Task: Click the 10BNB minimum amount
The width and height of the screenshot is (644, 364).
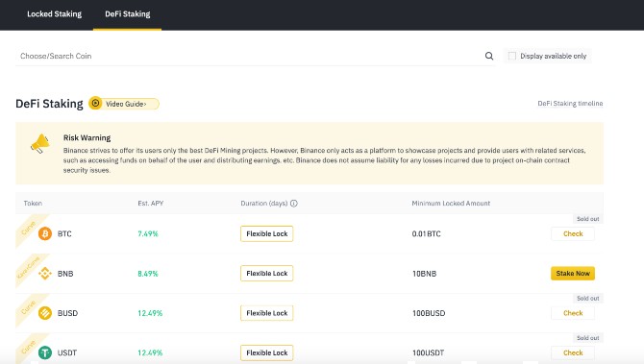Action: [424, 274]
